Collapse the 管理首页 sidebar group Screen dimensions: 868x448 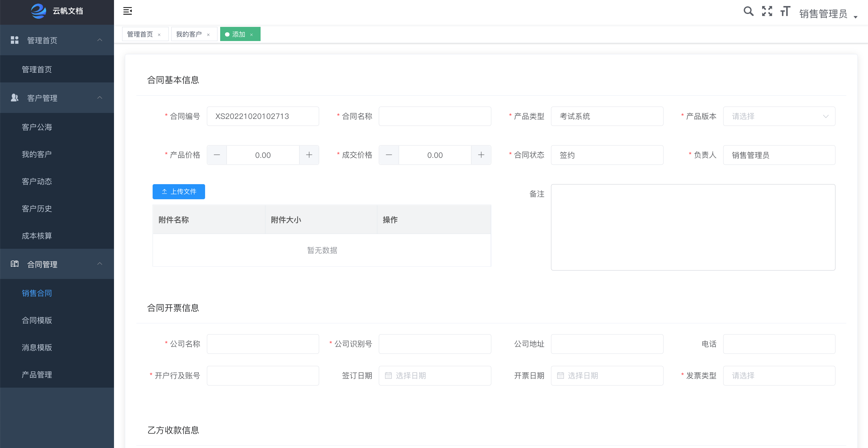click(100, 40)
